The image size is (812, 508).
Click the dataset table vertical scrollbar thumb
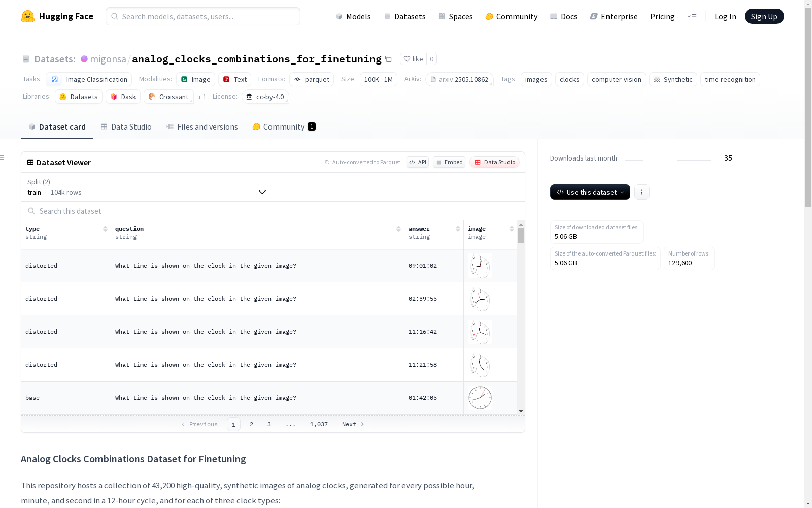pos(521,236)
